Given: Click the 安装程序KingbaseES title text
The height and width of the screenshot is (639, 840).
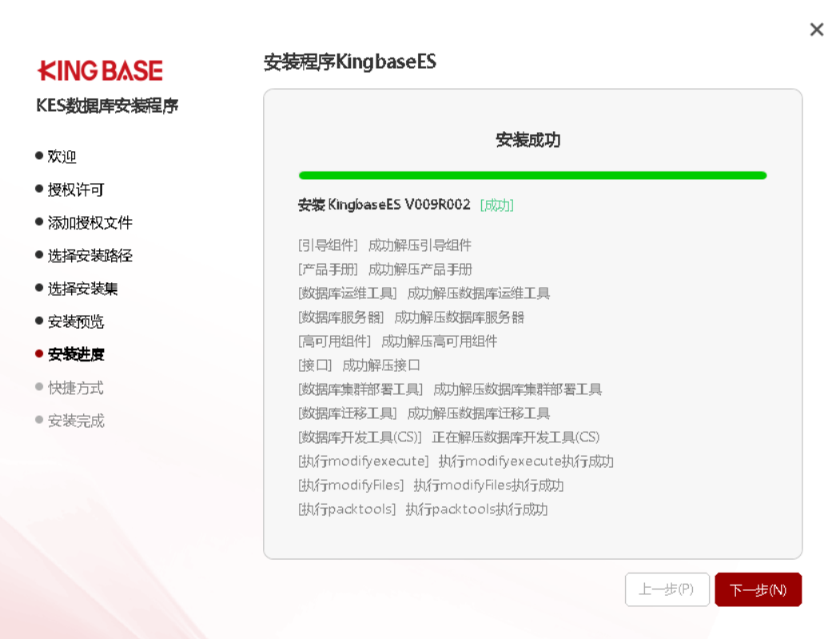Looking at the screenshot, I should coord(350,62).
